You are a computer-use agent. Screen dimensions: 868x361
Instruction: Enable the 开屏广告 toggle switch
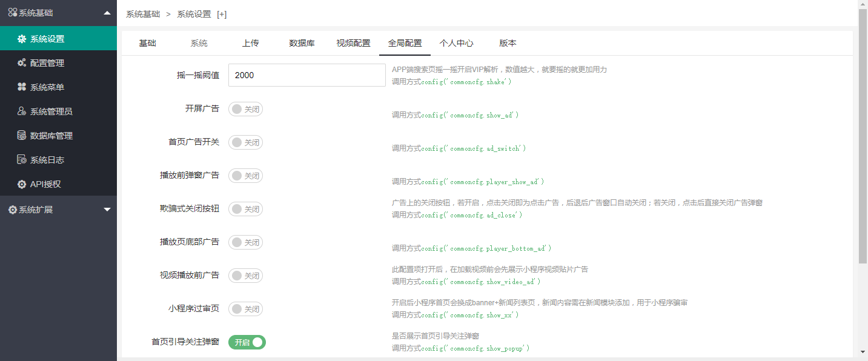pos(245,109)
